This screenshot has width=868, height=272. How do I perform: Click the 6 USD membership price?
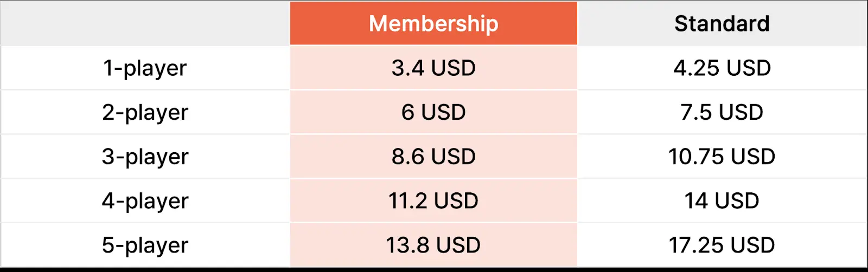coord(433,113)
